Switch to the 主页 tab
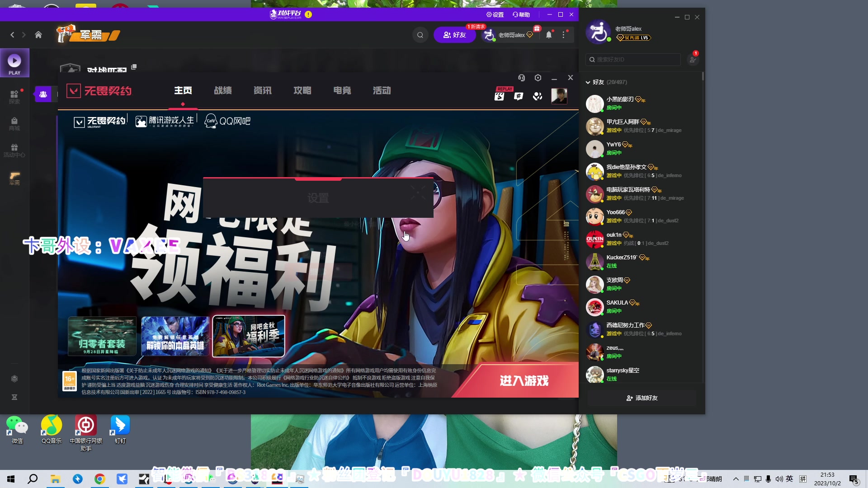This screenshot has width=868, height=488. pos(183,91)
